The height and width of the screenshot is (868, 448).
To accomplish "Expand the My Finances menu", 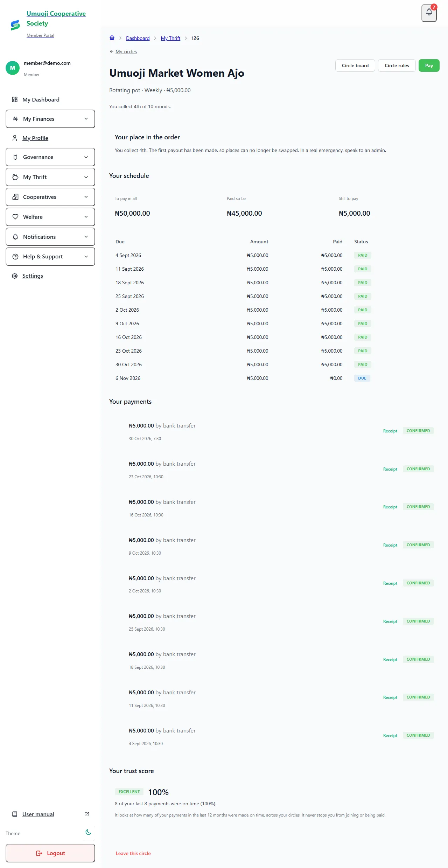I will [x=50, y=119].
